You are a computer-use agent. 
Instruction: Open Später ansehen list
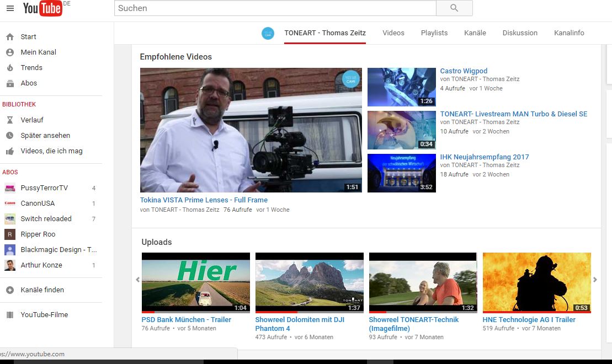pyautogui.click(x=45, y=135)
